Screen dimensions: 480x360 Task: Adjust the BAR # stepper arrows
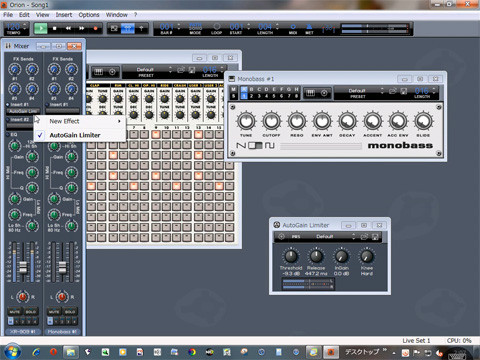[x=179, y=27]
